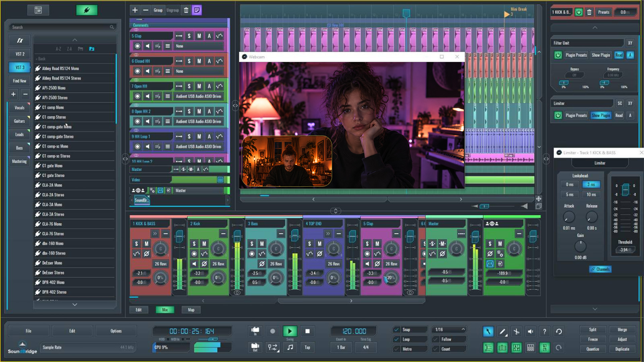Screen dimensions: 644x362
Task: Click the Presets button in rack header
Action: coord(603,12)
